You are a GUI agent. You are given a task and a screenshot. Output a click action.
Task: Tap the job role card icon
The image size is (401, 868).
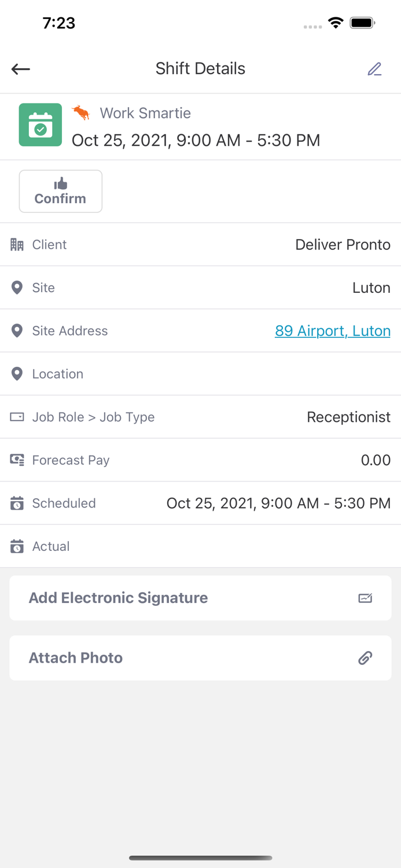click(17, 417)
